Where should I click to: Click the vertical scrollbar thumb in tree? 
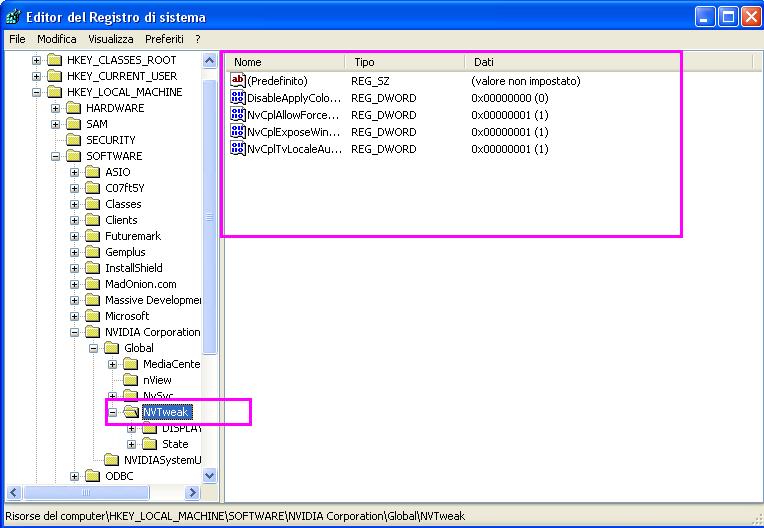point(210,217)
